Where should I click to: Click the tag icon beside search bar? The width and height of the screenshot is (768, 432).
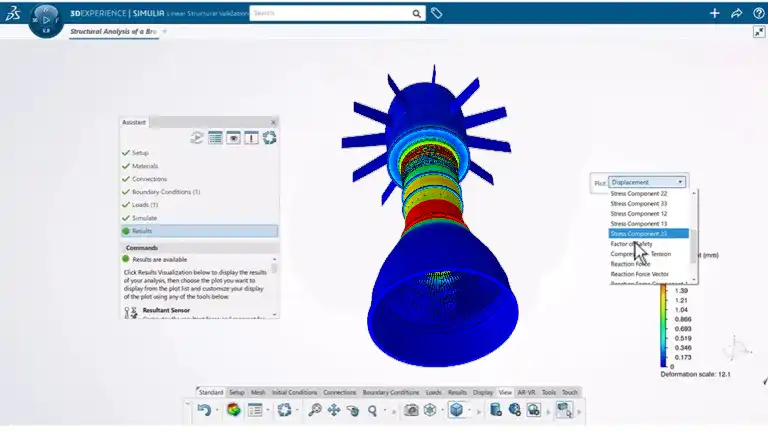437,14
